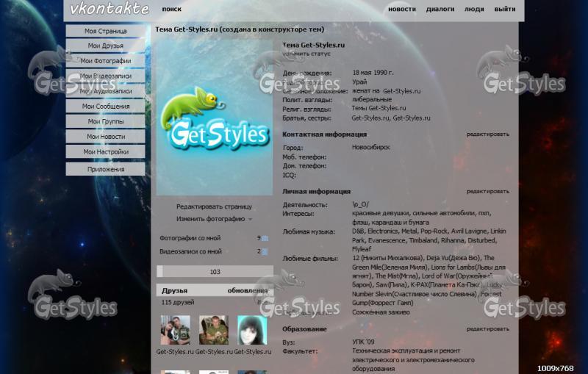
Task: Click Тема Get-Styles.ru profile name
Action: [x=314, y=45]
